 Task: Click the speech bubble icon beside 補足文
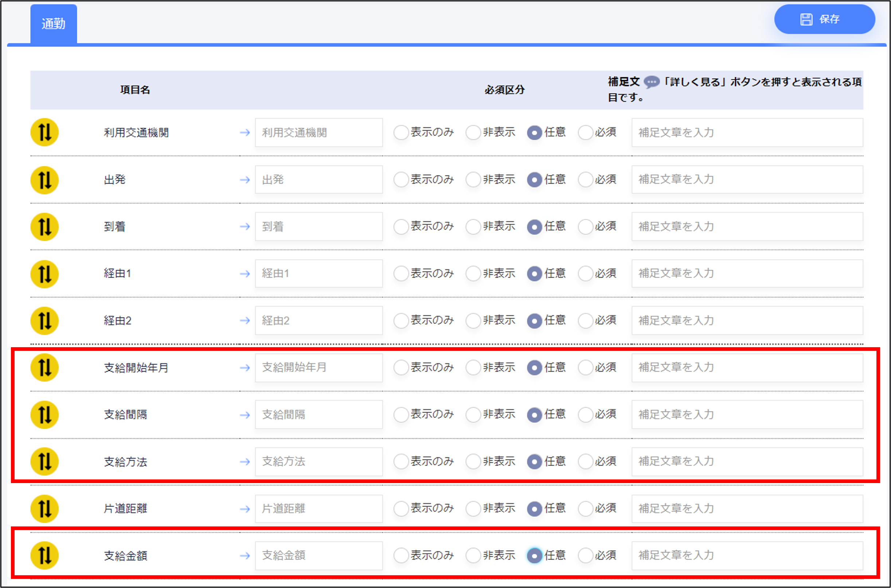click(x=651, y=82)
